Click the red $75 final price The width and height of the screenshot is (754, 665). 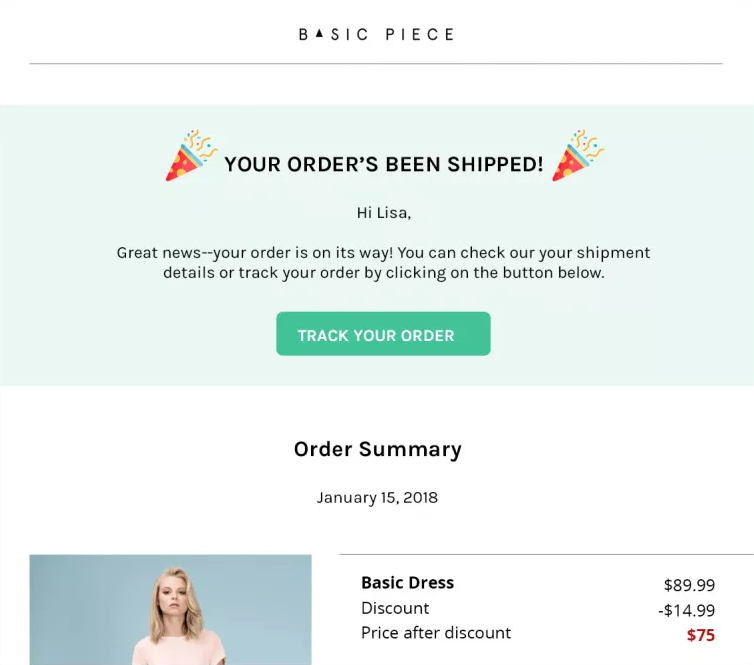pyautogui.click(x=700, y=635)
